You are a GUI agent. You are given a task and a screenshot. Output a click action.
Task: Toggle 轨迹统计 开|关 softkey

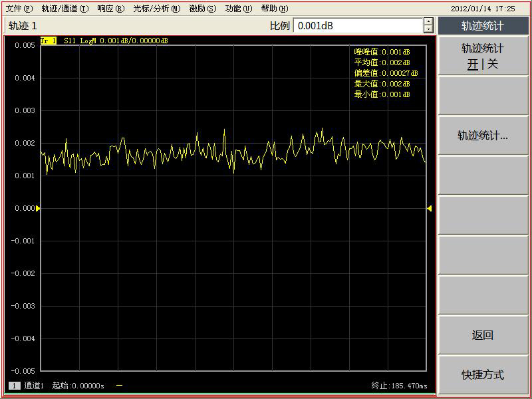(x=482, y=57)
